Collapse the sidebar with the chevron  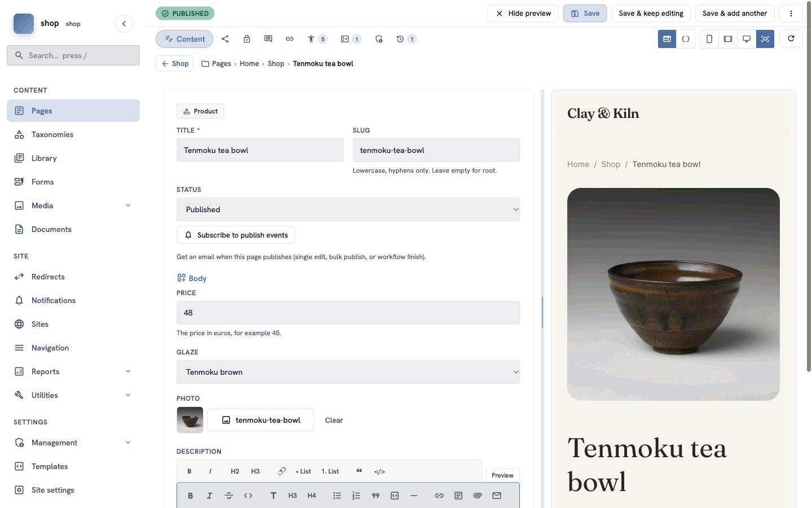coord(124,24)
